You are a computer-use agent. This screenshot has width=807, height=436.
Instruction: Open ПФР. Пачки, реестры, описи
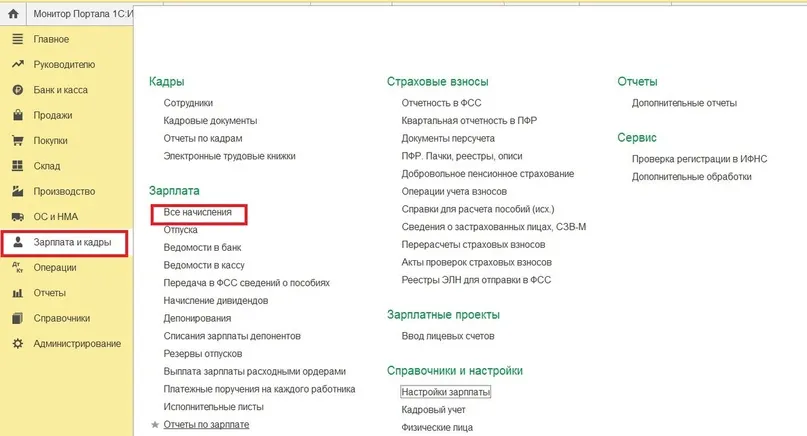462,155
